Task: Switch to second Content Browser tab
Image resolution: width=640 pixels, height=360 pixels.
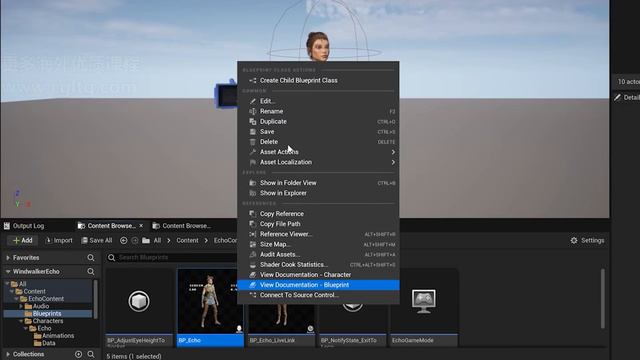Action: (182, 226)
